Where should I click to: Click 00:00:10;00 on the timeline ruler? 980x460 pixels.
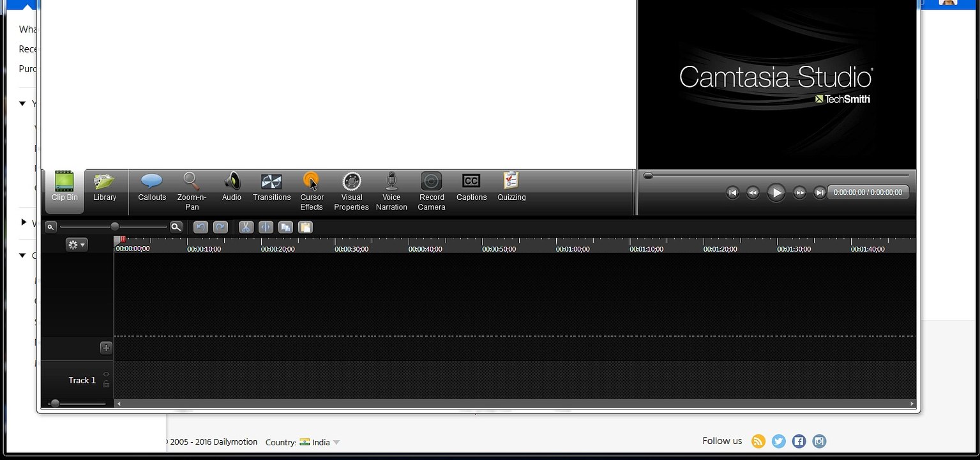click(204, 249)
